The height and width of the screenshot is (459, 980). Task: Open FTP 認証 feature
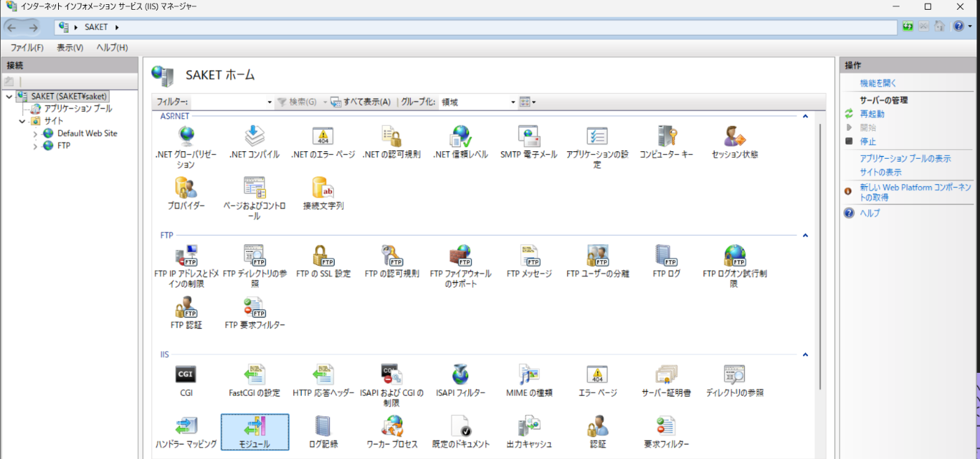(x=185, y=313)
